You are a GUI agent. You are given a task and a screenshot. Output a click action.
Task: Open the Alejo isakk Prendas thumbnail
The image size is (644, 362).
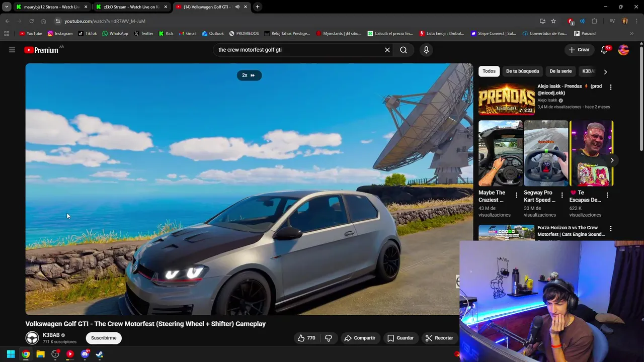click(506, 99)
